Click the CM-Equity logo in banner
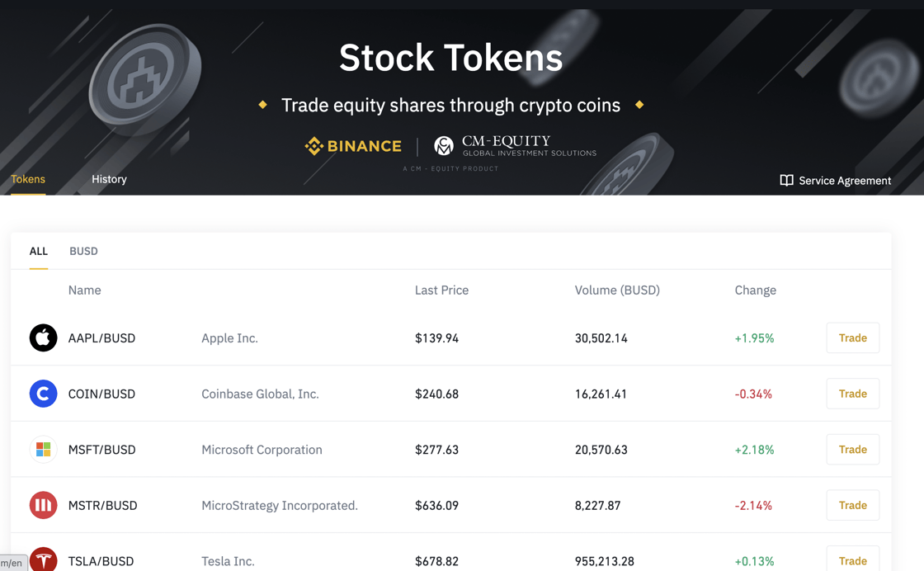The image size is (924, 571). [x=515, y=145]
